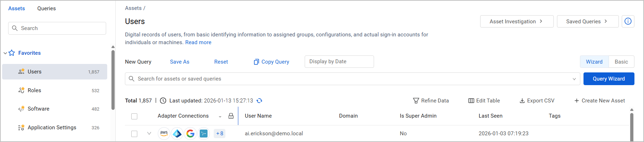Click the AWS adapter icon
Screen dimensions: 644x142
[164, 134]
